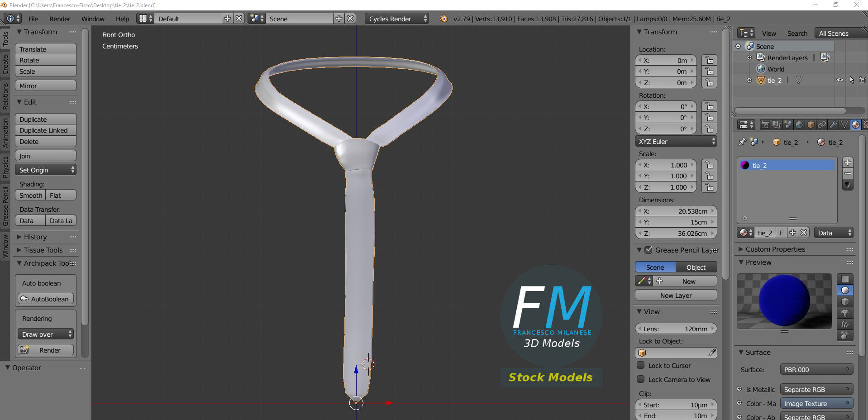Image resolution: width=868 pixels, height=420 pixels.
Task: Open the Set Origin dropdown
Action: (46, 170)
